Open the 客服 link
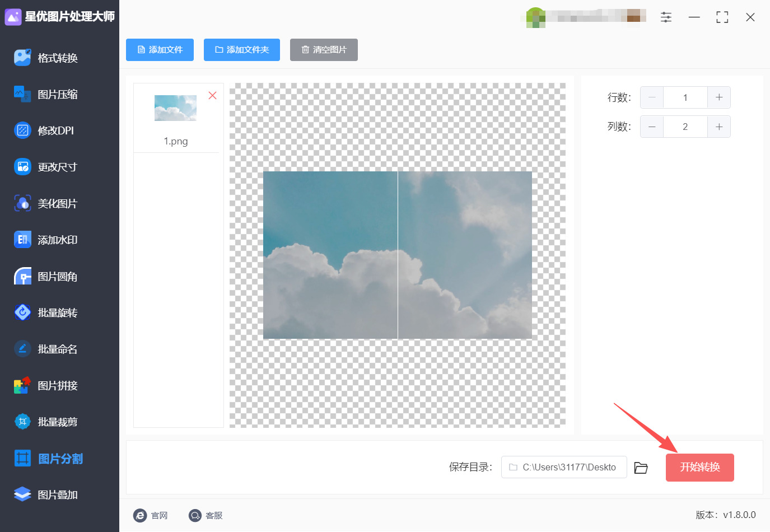 [214, 515]
